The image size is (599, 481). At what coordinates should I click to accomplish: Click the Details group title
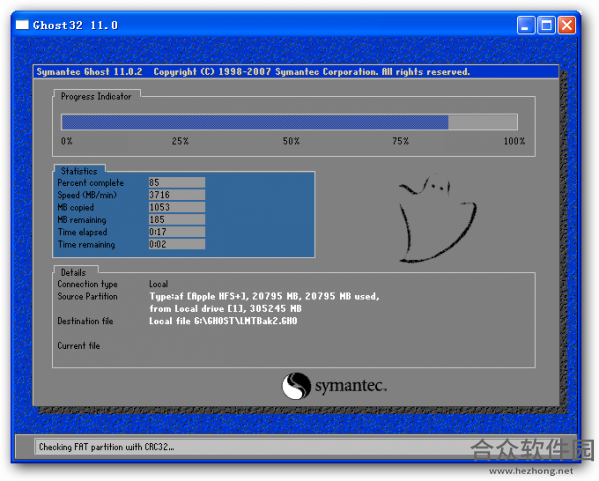pyautogui.click(x=73, y=272)
